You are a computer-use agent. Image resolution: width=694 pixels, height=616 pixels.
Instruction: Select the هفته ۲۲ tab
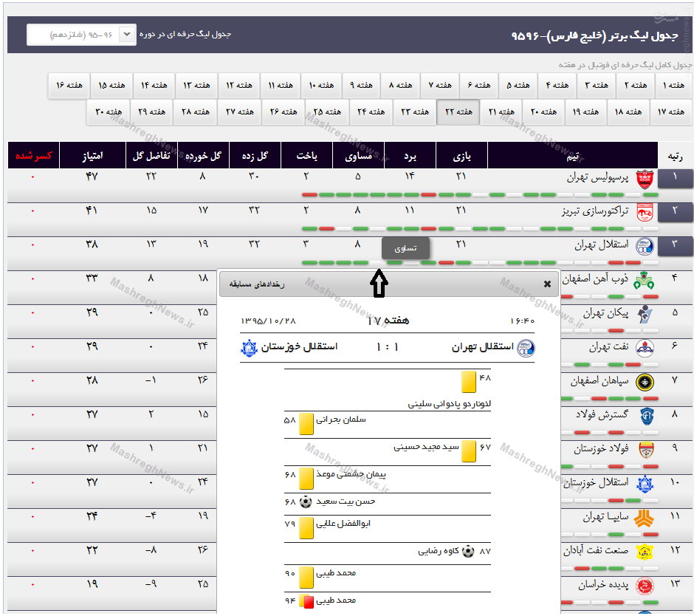[458, 112]
